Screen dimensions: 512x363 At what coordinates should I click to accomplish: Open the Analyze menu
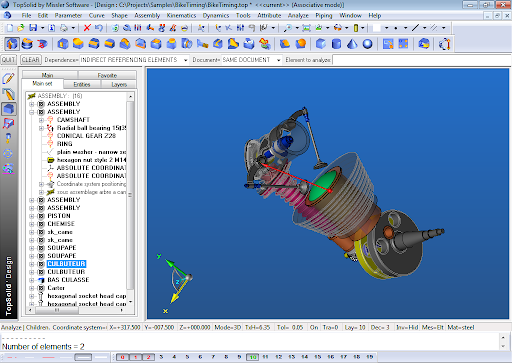tap(298, 16)
